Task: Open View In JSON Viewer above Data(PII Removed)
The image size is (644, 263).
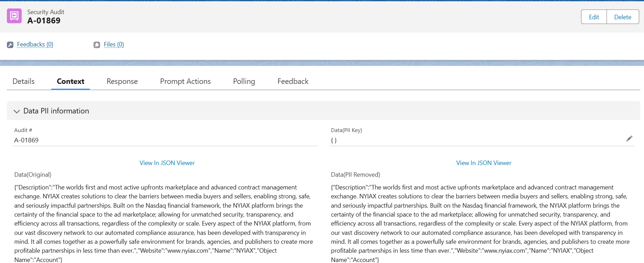Action: point(483,163)
